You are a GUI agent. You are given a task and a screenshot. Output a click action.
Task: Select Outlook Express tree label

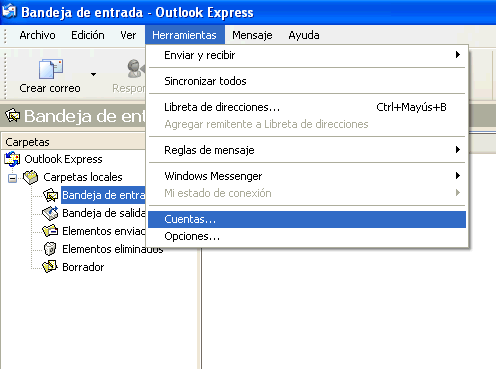coord(63,159)
